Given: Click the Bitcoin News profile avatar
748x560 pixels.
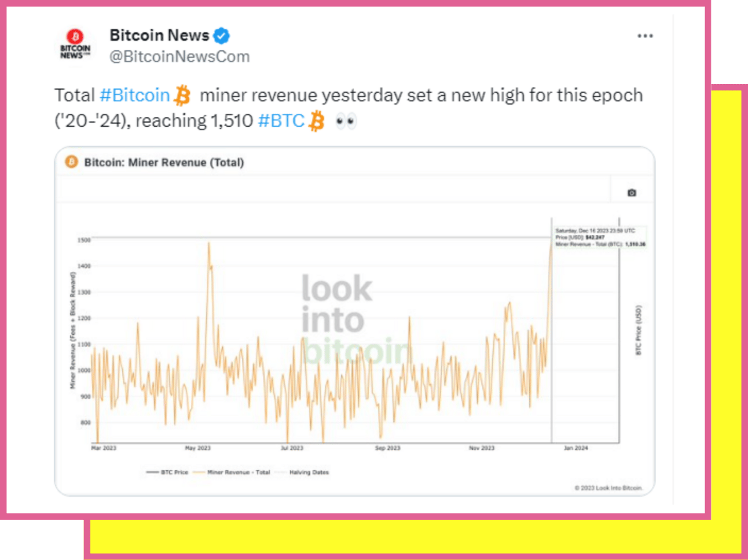Looking at the screenshot, I should 75,45.
